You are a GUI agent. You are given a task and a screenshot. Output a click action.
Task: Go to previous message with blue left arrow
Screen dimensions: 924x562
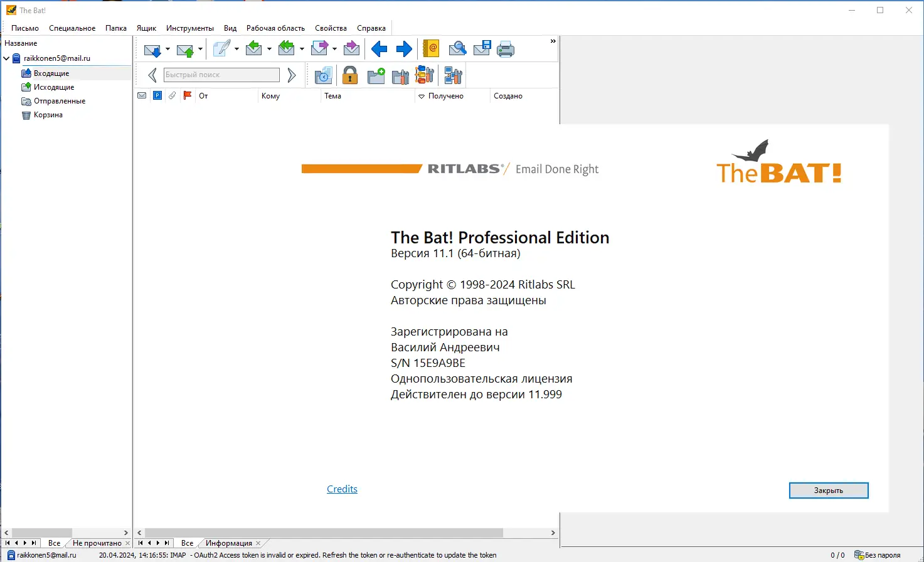(x=379, y=49)
